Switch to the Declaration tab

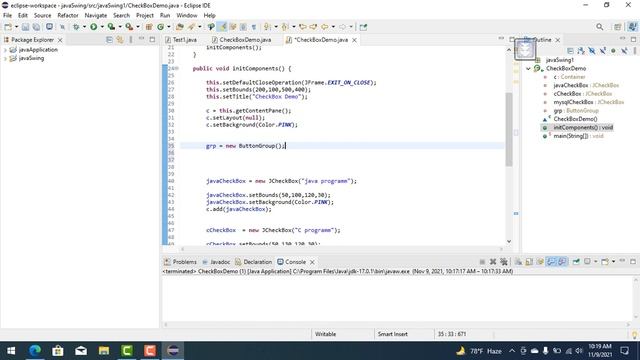coord(253,262)
